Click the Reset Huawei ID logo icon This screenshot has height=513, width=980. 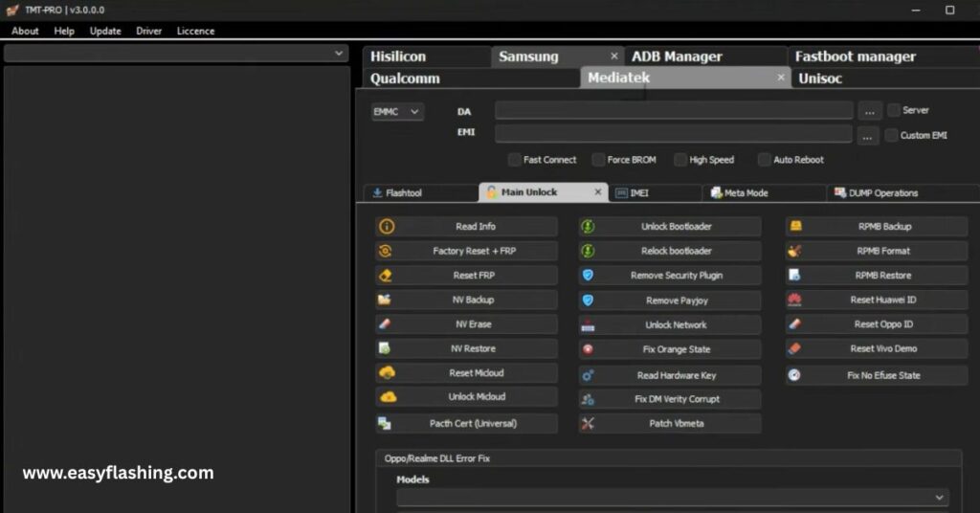coord(794,300)
